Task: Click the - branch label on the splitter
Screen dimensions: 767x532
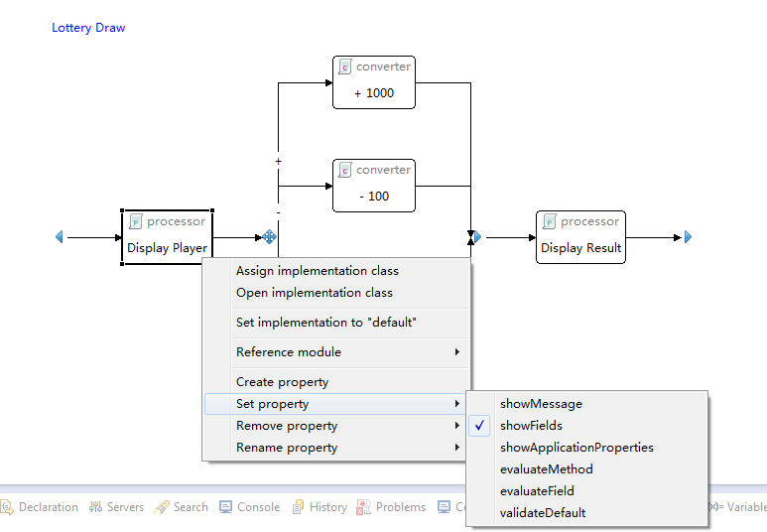Action: [279, 212]
